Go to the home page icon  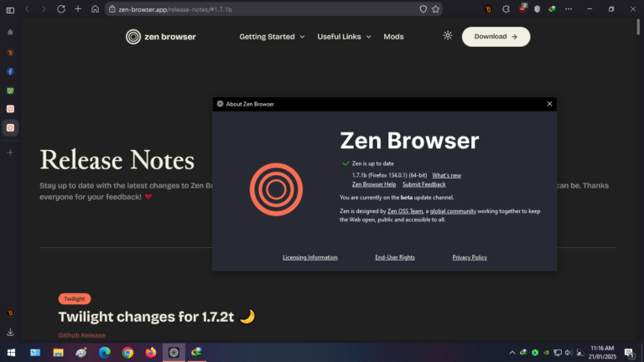pos(95,9)
